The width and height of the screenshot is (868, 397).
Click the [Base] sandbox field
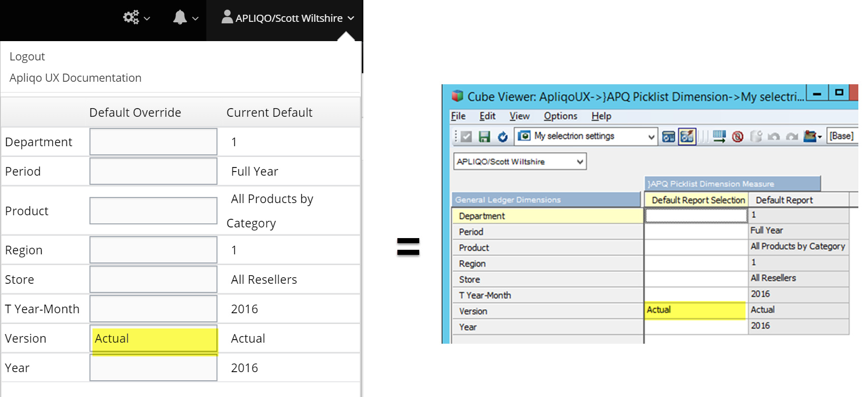[843, 136]
